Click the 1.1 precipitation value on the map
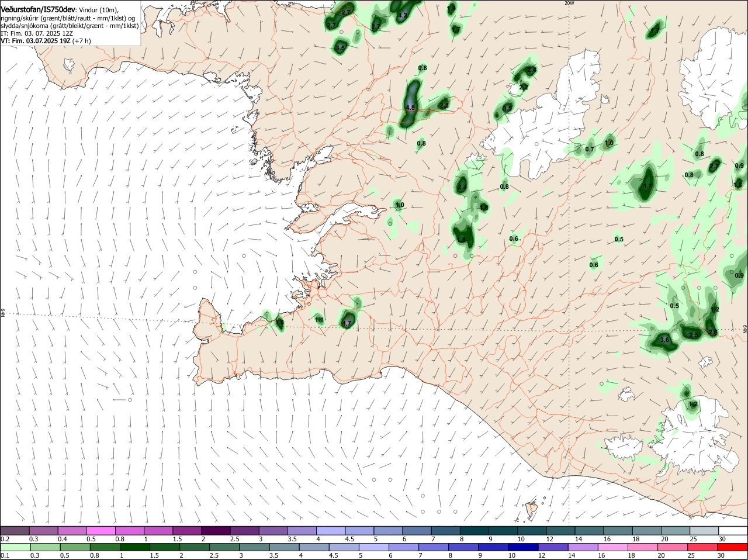 pos(319,320)
